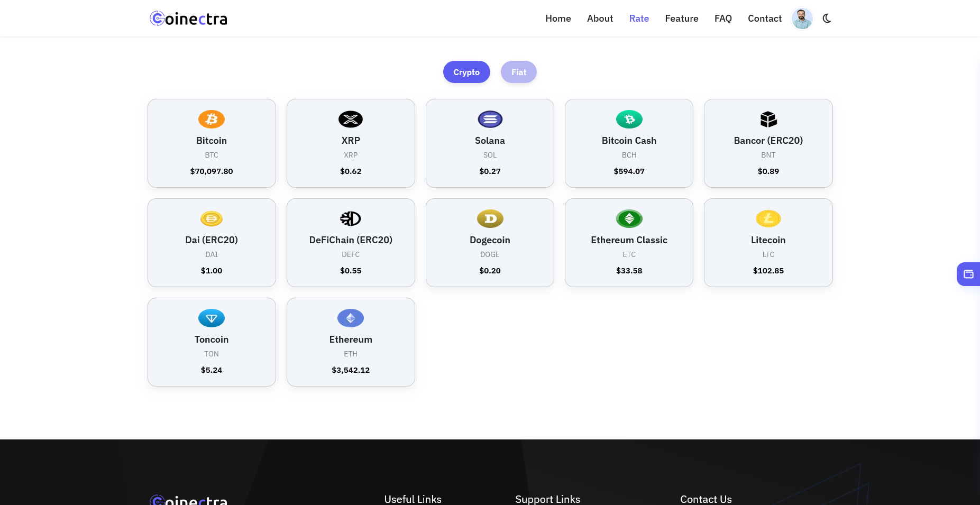The image size is (980, 505).
Task: Click the DEFC ticker label
Action: coord(351,254)
